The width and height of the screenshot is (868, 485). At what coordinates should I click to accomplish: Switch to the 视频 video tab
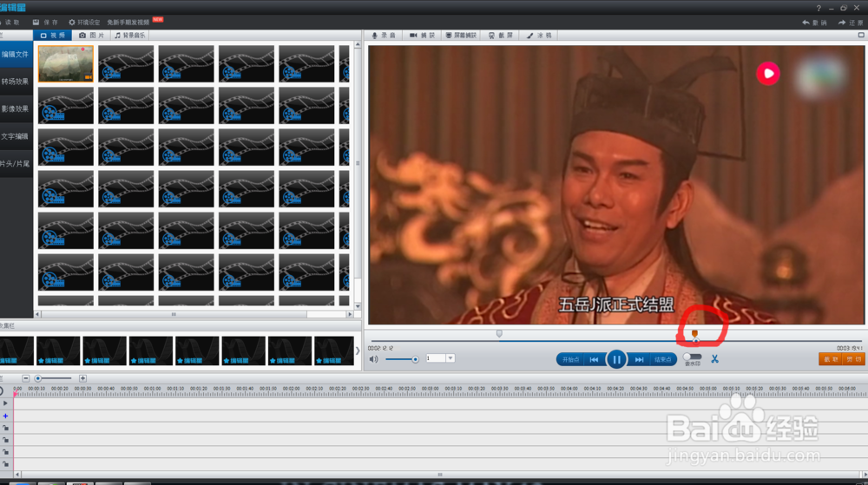tap(53, 35)
